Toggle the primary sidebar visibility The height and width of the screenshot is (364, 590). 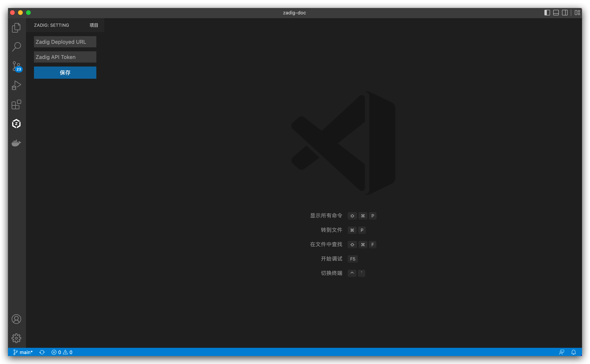coord(547,13)
